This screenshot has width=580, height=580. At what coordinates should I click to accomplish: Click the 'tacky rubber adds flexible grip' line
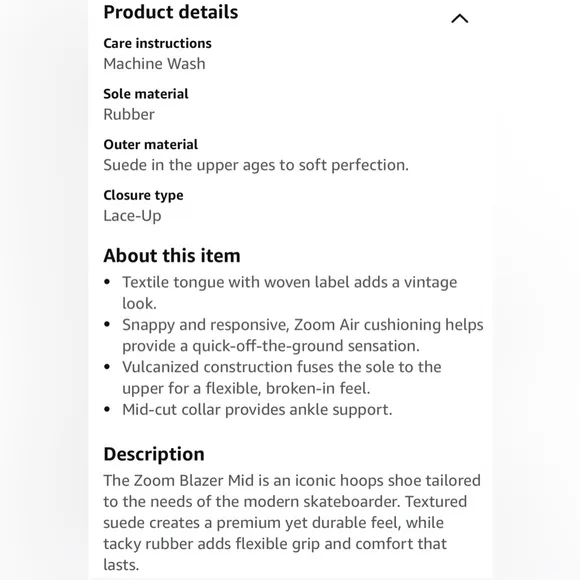[x=275, y=544]
